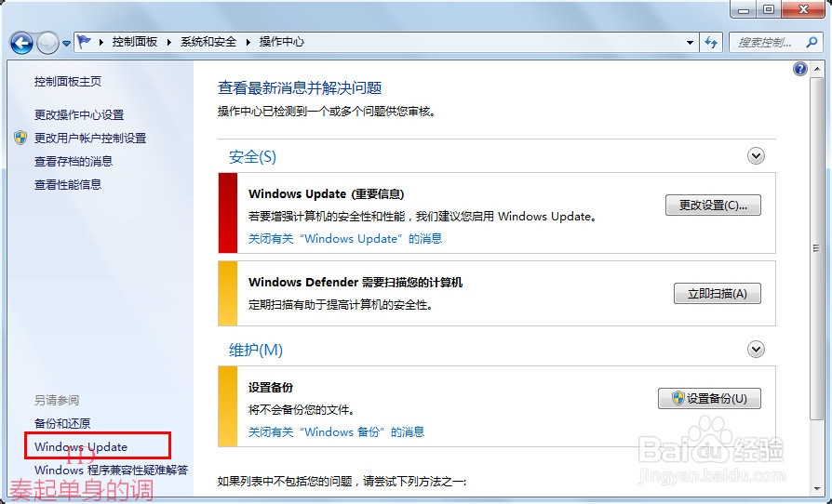This screenshot has width=832, height=504.
Task: Open 更改操作中心设置 link
Action: [79, 114]
